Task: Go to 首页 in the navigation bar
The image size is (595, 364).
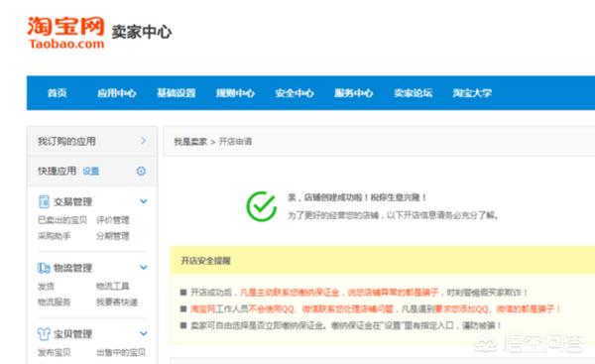Action: point(58,93)
